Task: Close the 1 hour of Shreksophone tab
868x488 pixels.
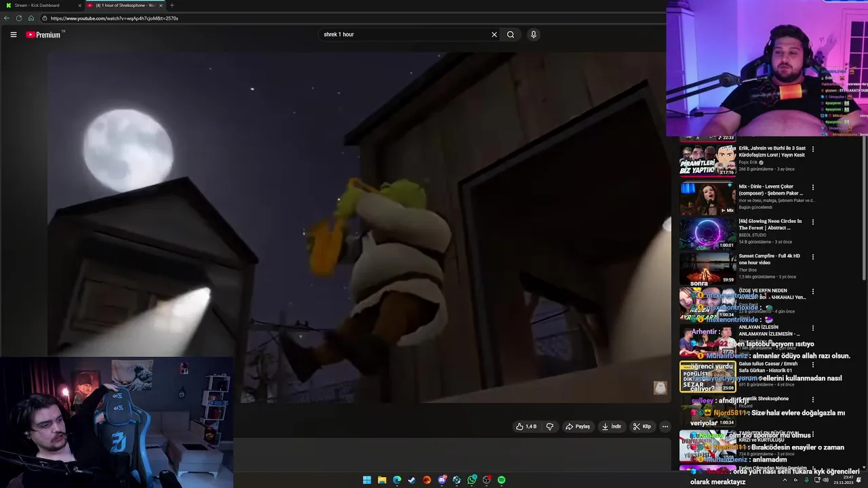Action: [x=161, y=5]
